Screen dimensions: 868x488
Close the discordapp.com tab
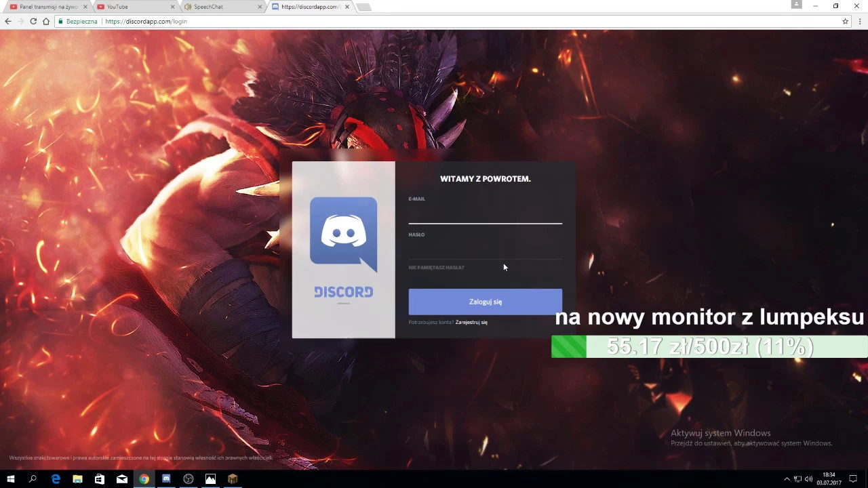click(347, 7)
